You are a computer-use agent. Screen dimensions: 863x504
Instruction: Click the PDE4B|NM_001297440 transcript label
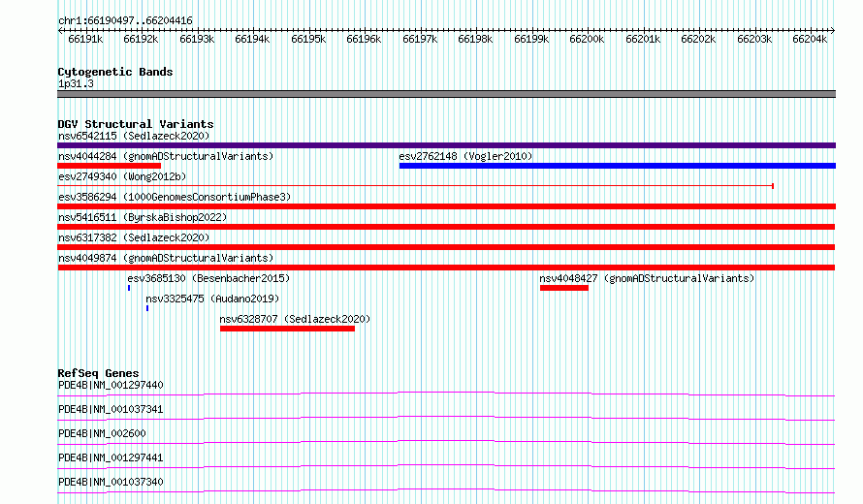[x=111, y=385]
